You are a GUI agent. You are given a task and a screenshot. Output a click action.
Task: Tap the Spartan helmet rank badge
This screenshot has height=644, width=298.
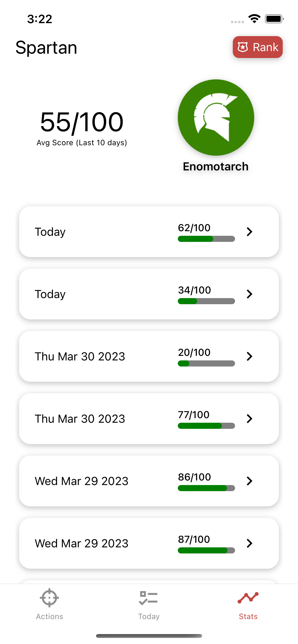[x=216, y=118]
